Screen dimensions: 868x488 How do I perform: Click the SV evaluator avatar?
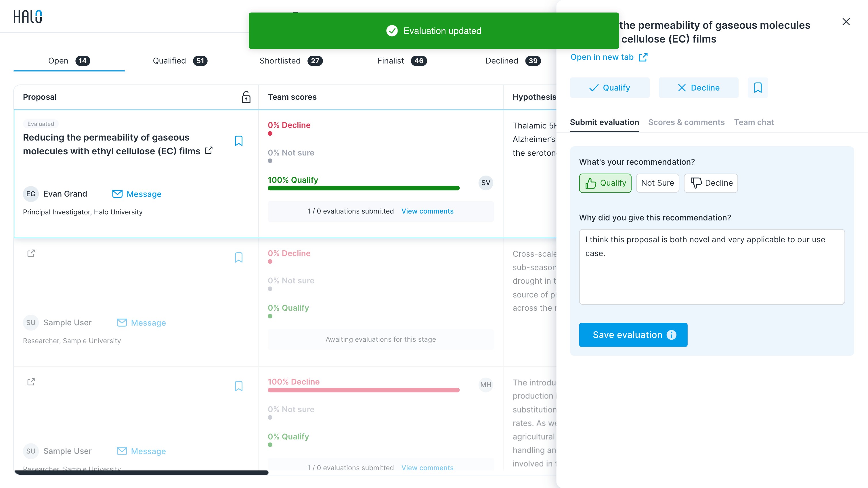coord(485,182)
